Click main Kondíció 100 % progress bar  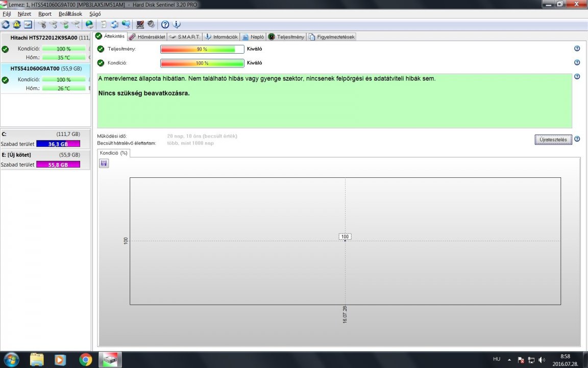click(202, 63)
